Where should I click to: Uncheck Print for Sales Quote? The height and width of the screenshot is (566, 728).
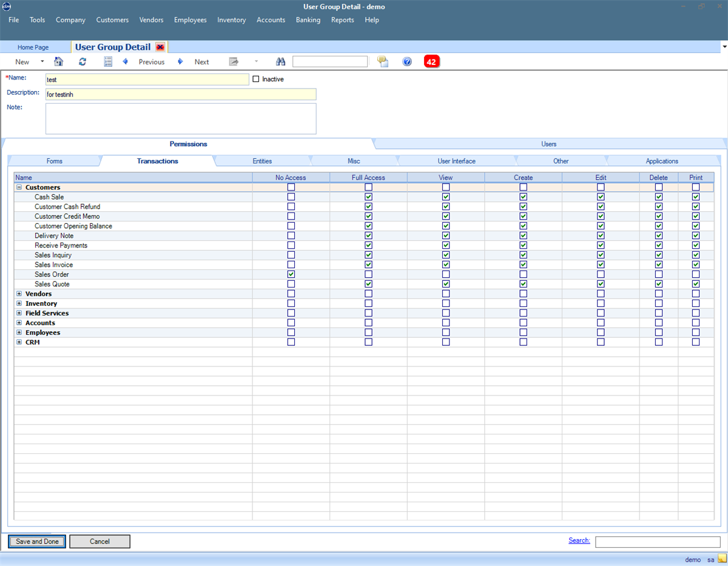[696, 284]
